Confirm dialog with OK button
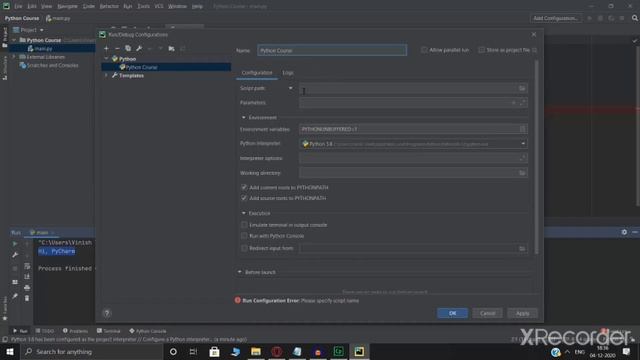 point(453,313)
